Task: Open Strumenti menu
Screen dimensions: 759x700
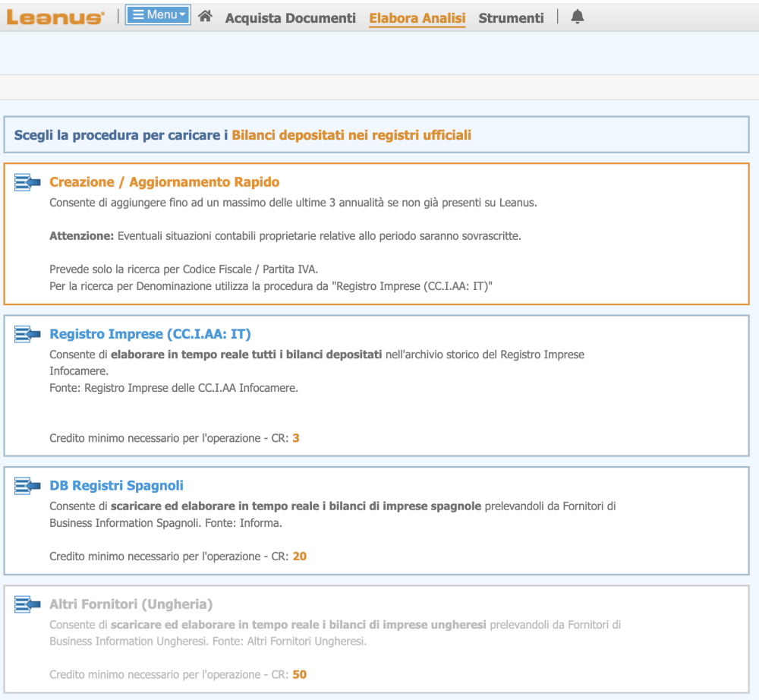Action: pos(511,18)
